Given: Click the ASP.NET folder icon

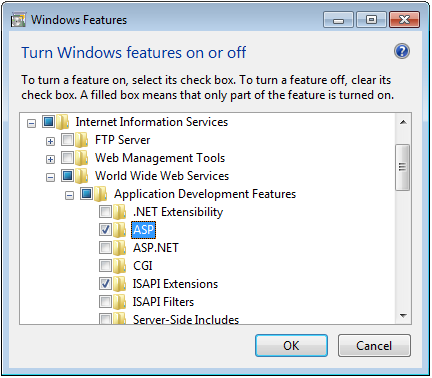Looking at the screenshot, I should pos(120,248).
